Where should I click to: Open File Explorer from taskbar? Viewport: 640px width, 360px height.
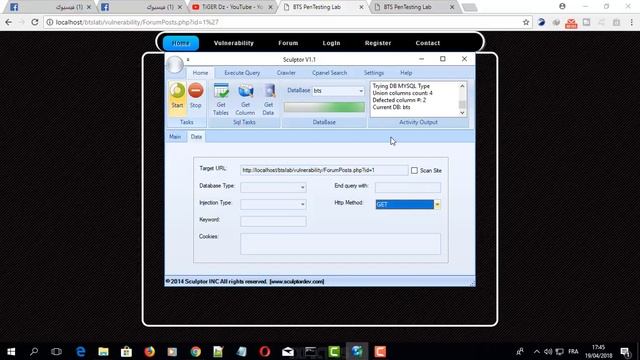click(103, 351)
